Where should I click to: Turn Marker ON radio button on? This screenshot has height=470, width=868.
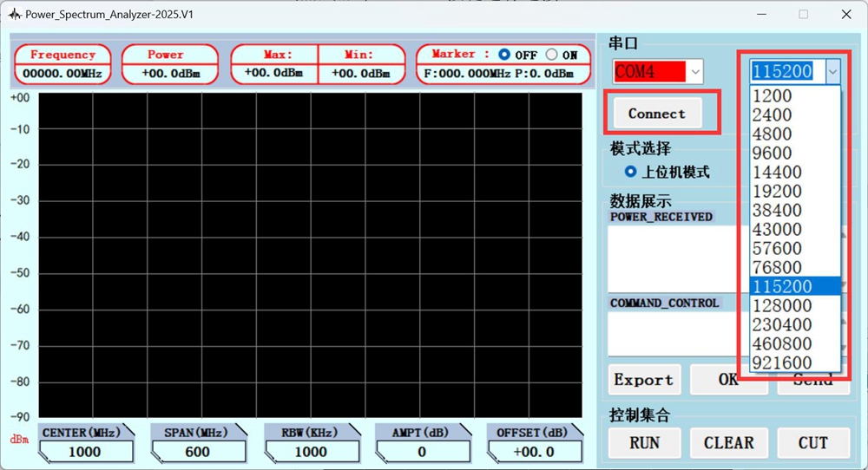point(551,54)
